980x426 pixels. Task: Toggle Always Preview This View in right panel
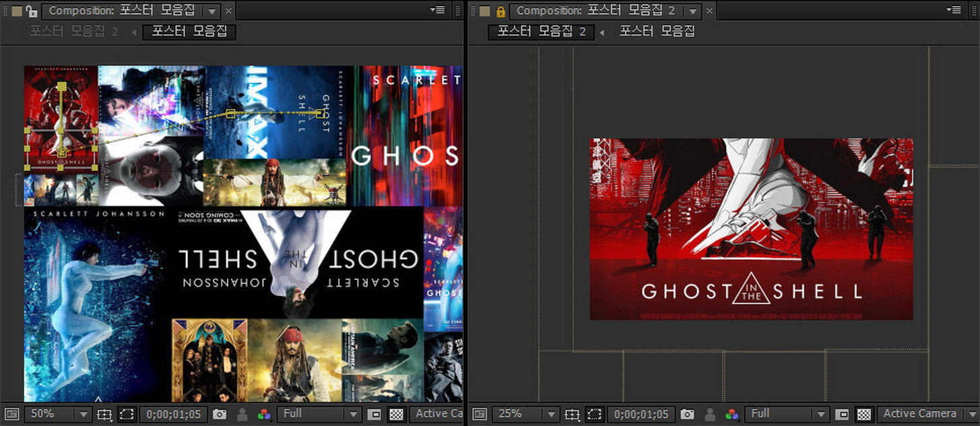coord(479,415)
